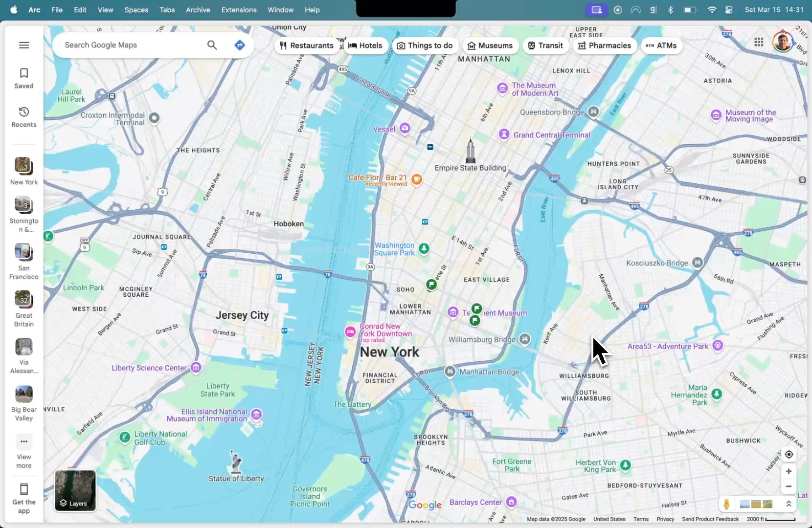Click the Conrad New York Downtown hotel pin
812x528 pixels.
(350, 332)
